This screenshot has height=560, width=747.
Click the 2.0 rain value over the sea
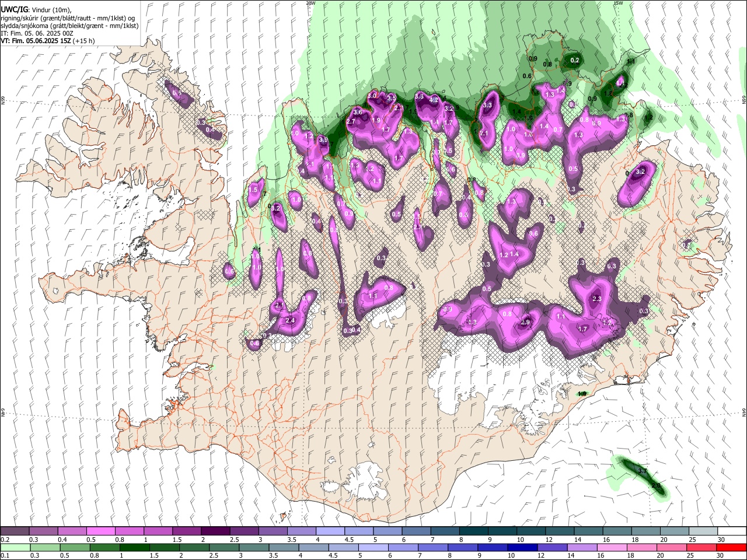tap(656, 486)
